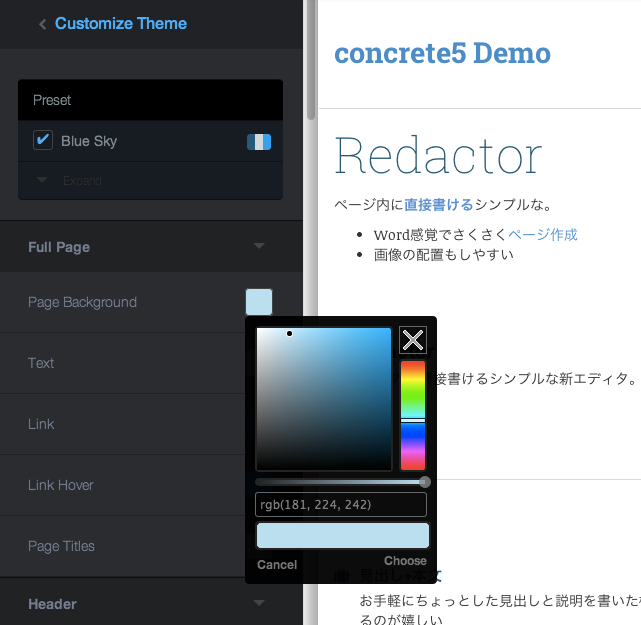This screenshot has height=625, width=641.
Task: Click the rainbow hue slider strip
Action: (x=413, y=415)
